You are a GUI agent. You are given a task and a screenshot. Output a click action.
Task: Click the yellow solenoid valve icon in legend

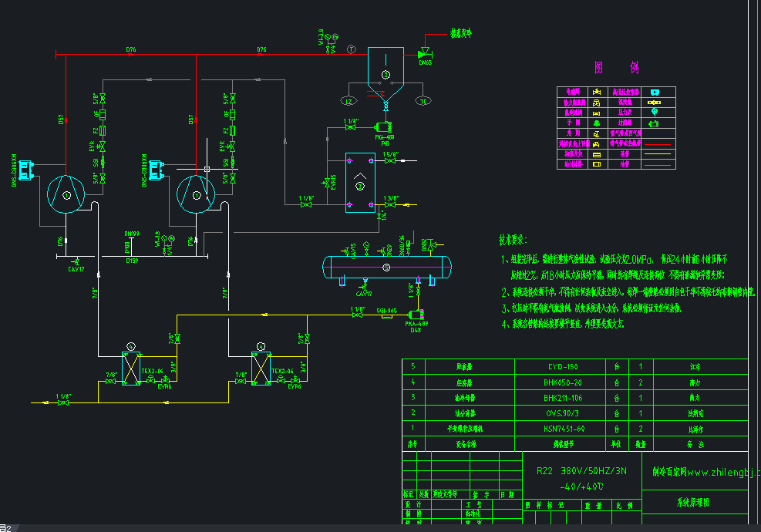(597, 93)
